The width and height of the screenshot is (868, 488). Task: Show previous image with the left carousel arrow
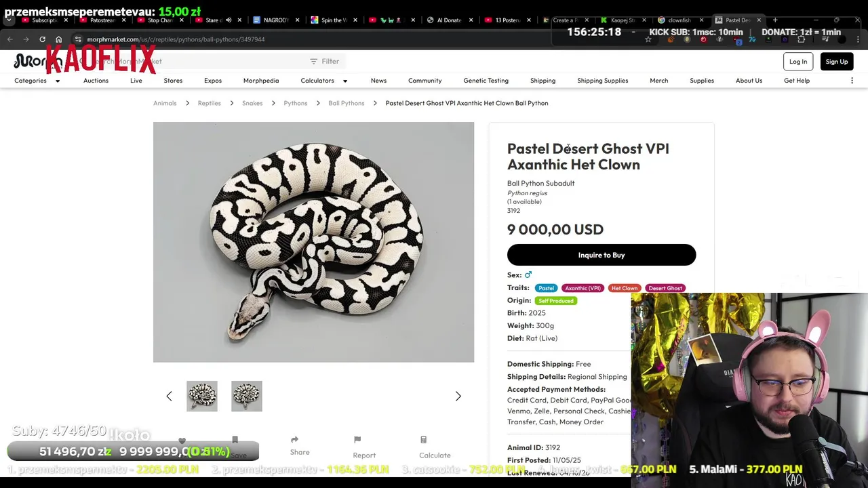pyautogui.click(x=169, y=396)
